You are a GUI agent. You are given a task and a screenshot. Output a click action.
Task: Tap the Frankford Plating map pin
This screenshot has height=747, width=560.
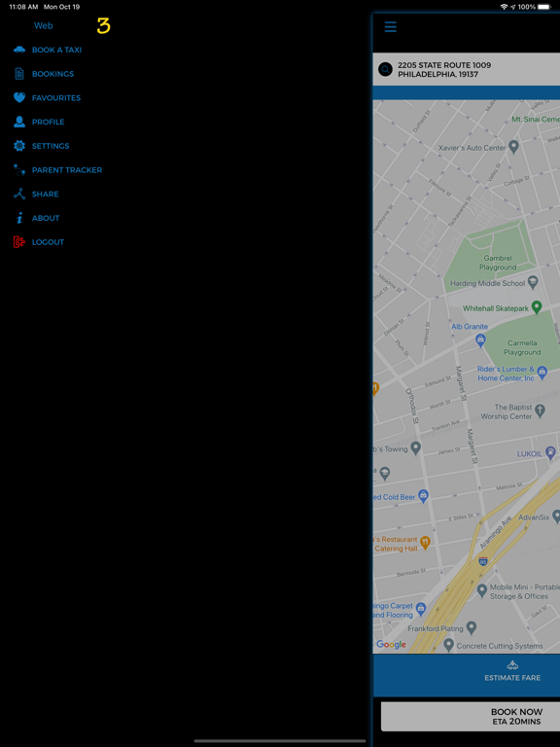coord(471,627)
